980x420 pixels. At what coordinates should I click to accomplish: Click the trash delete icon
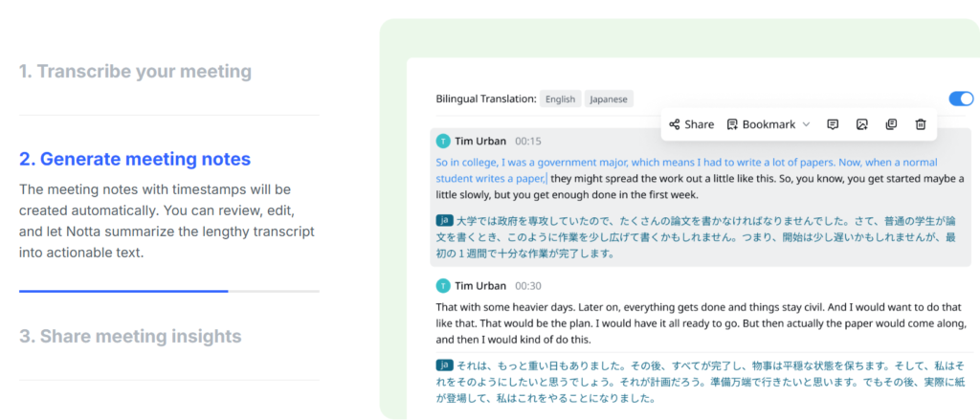(x=921, y=124)
